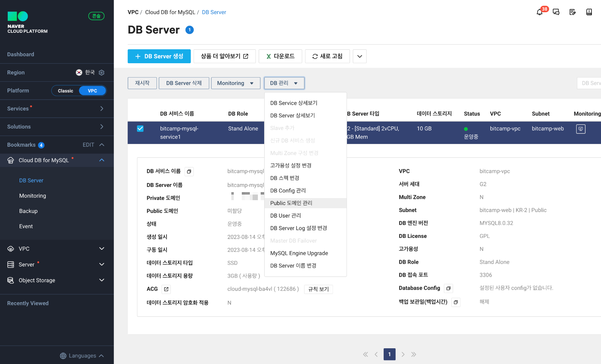Copy the DB service name

tap(189, 172)
